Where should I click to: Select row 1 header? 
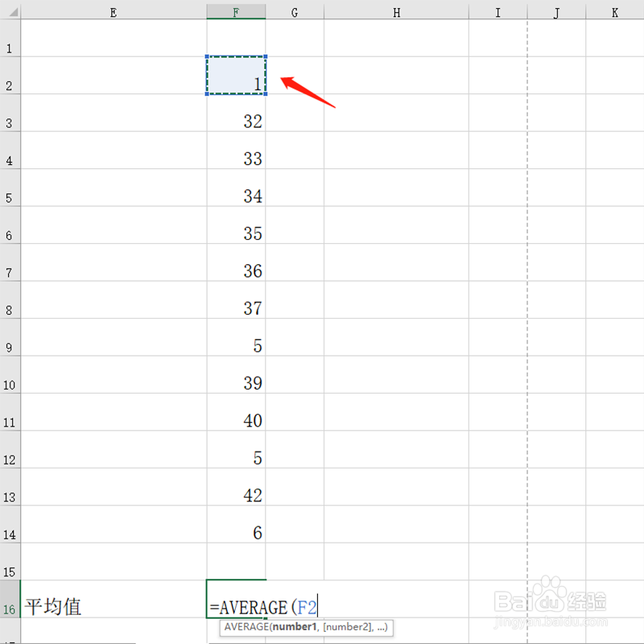(10, 38)
